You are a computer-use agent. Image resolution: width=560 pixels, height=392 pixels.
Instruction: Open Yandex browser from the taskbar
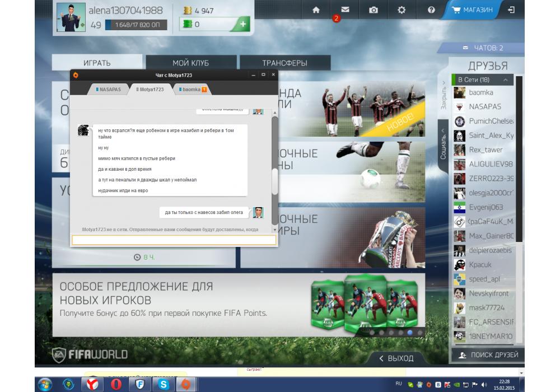91,384
